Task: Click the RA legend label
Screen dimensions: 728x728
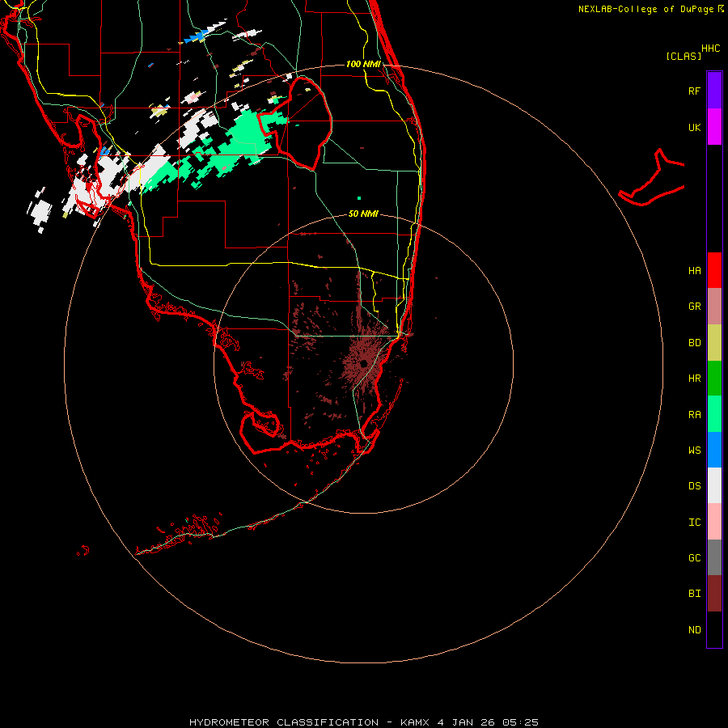Action: point(694,415)
